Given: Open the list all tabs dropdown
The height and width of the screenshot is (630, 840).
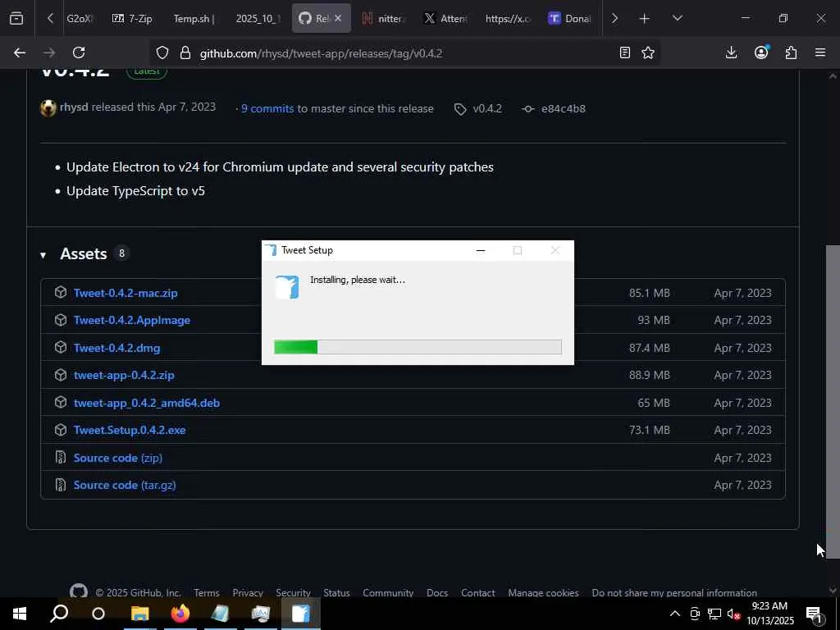Looking at the screenshot, I should pos(677,18).
